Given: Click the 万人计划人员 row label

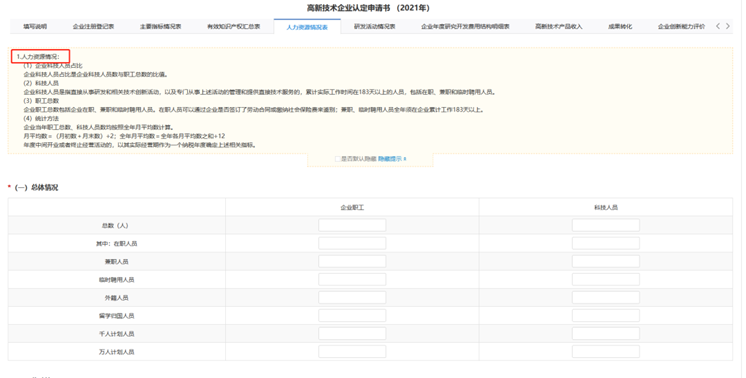Looking at the screenshot, I should pos(116,352).
